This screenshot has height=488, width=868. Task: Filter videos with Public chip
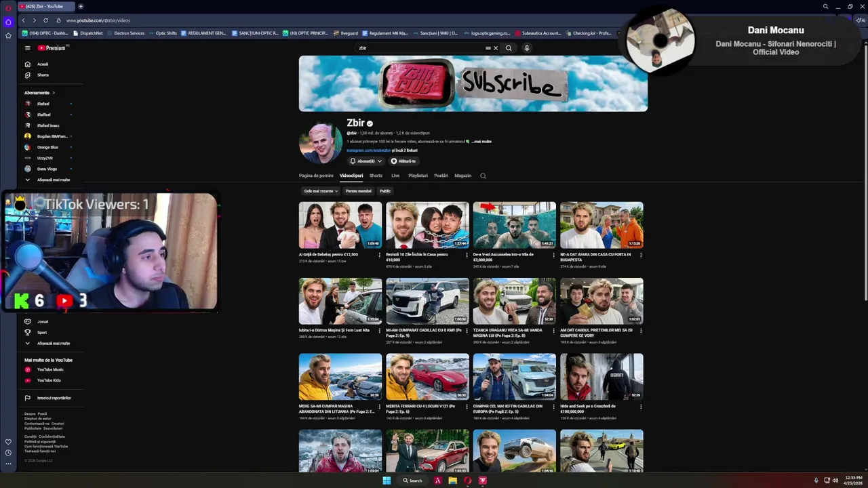coord(385,191)
